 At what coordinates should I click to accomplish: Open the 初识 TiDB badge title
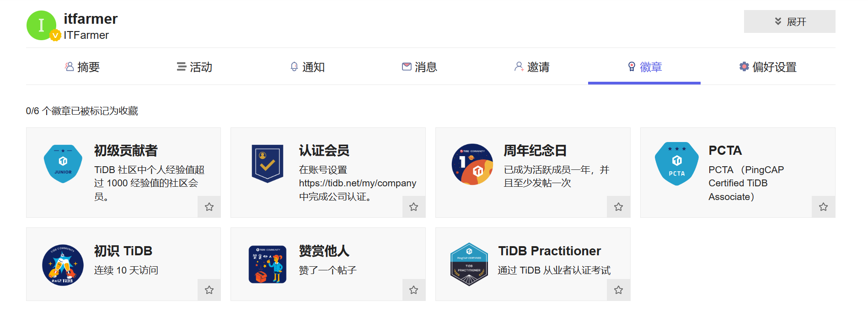(123, 251)
